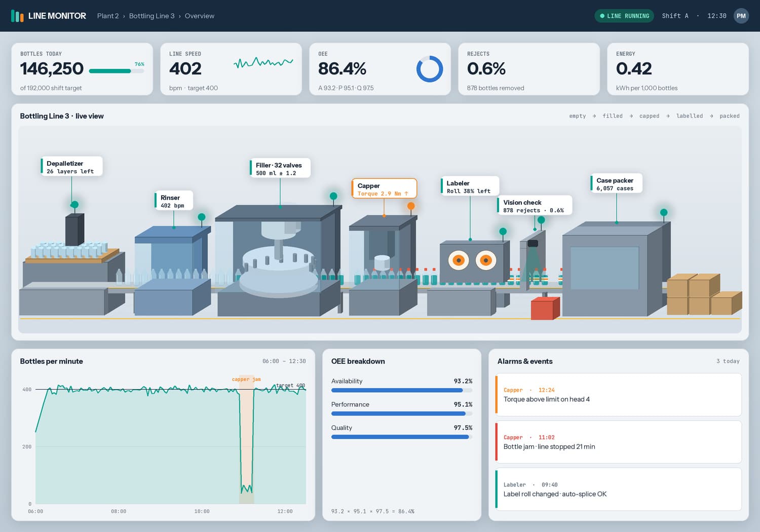Viewport: 760px width, 532px height.
Task: Click the LINE RUNNING status pill
Action: tap(624, 16)
